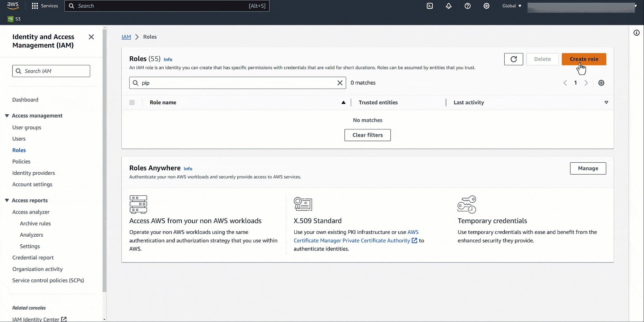
Task: Click IAM breadcrumb link
Action: coord(126,37)
